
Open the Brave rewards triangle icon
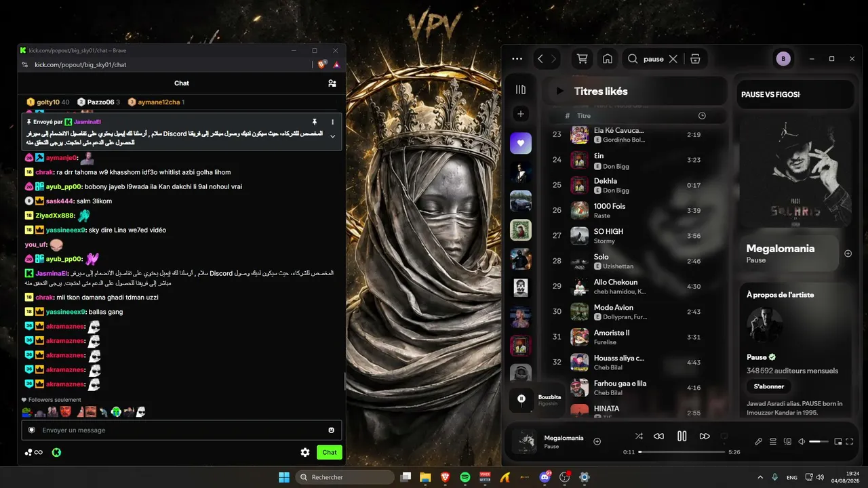point(336,64)
